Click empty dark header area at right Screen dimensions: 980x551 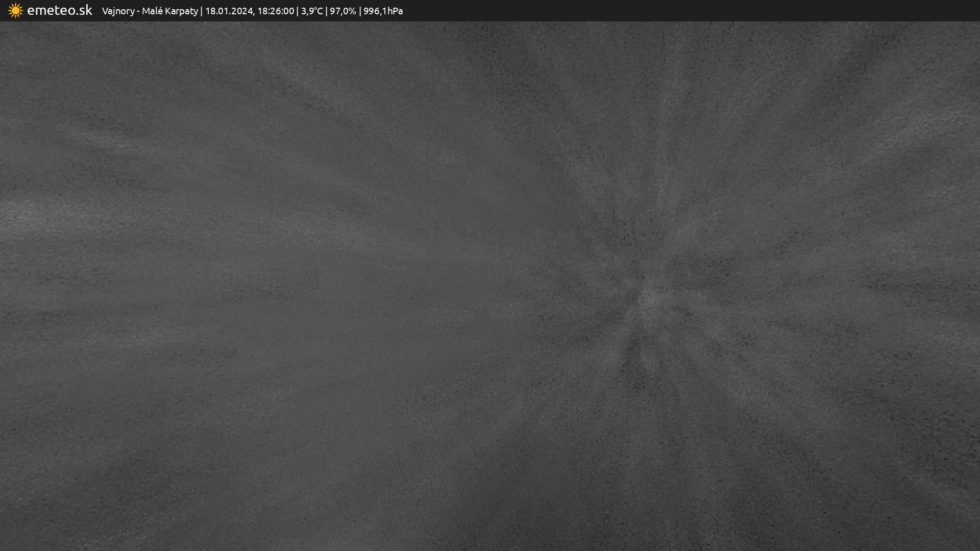715,11
